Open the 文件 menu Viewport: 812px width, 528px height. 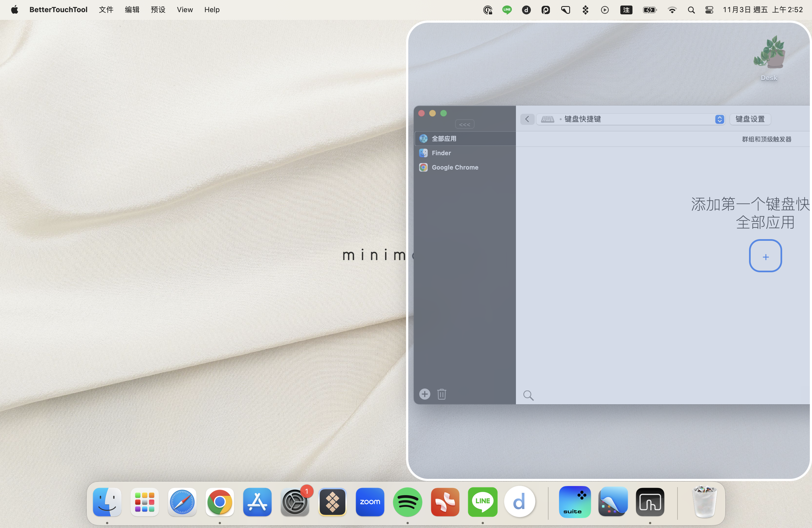[106, 10]
